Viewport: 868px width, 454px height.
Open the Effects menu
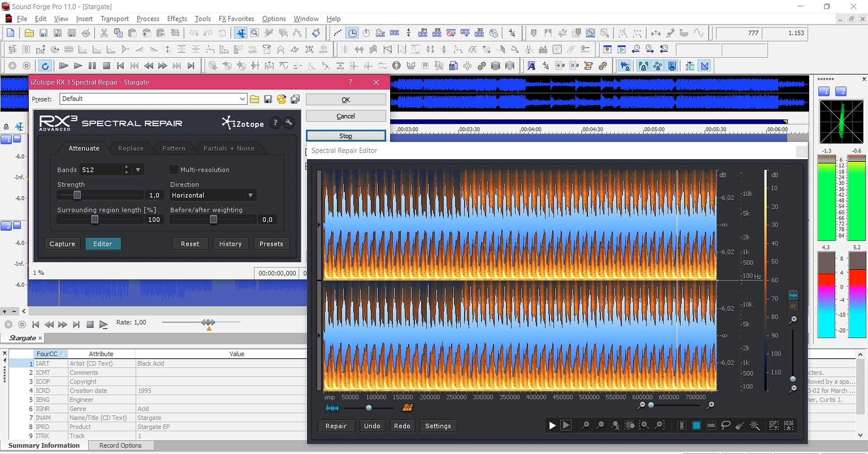[x=177, y=19]
